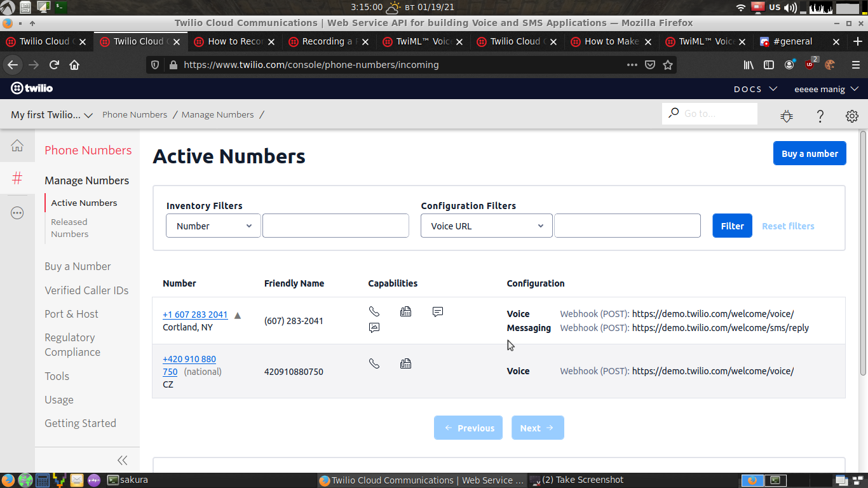Open uBlock Origin extension icon

click(810, 64)
